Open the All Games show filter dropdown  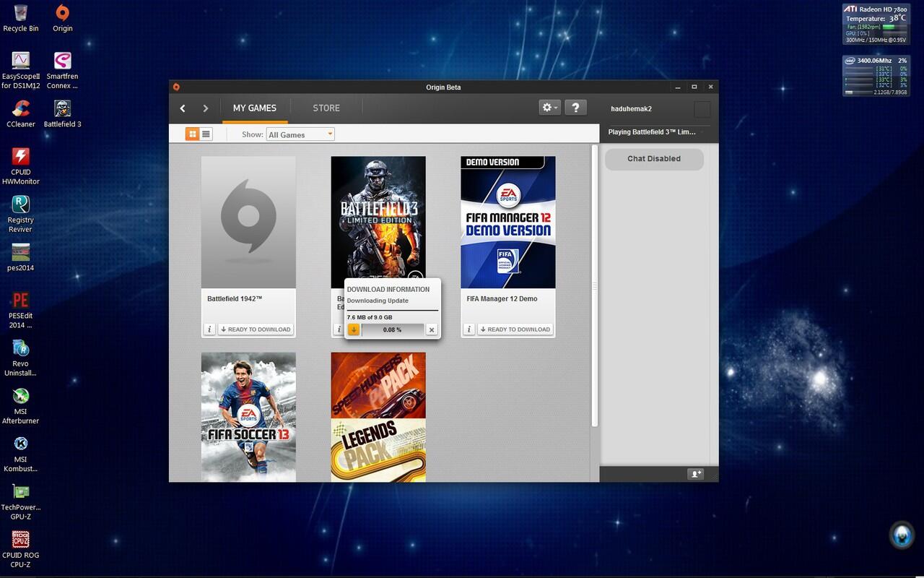300,134
